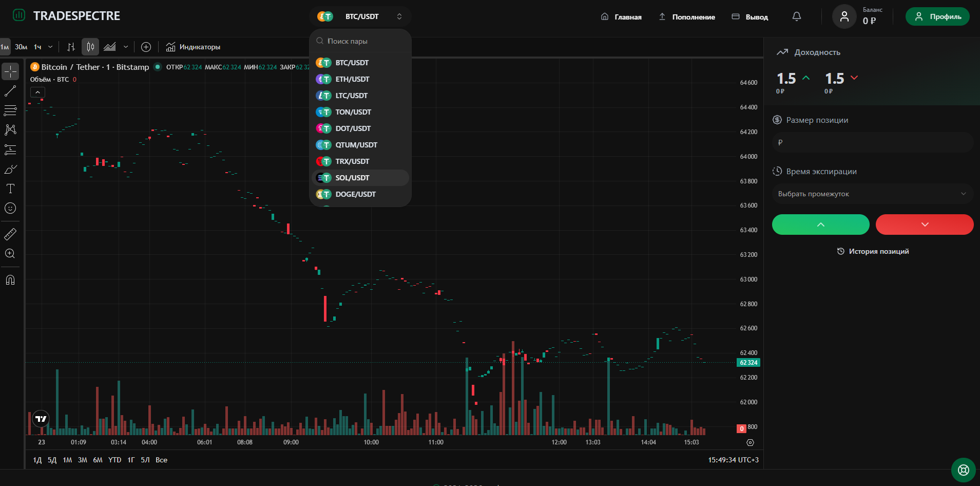Open the support chat lifebuoy button

tap(964, 470)
